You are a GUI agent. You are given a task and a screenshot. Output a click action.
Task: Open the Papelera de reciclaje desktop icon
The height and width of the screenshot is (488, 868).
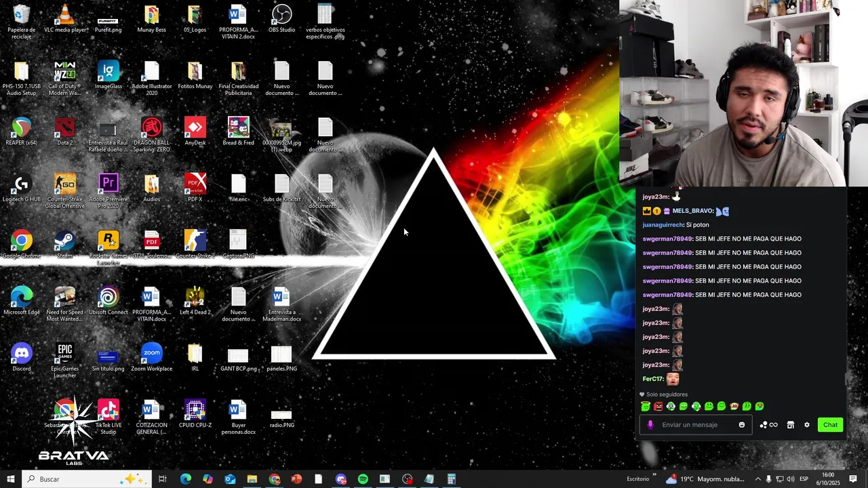22,22
